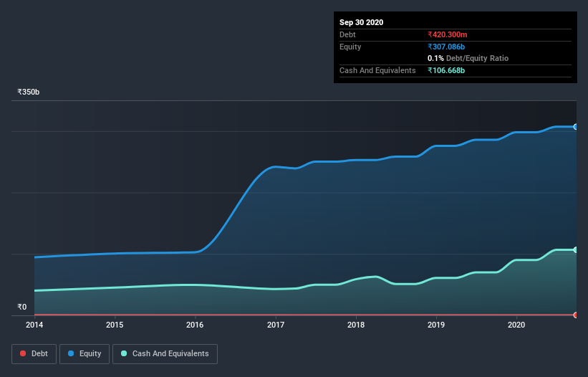Viewport: 588px width, 377px height.
Task: Click the ₹106.668b Cash value in tooltip
Action: tap(450, 70)
